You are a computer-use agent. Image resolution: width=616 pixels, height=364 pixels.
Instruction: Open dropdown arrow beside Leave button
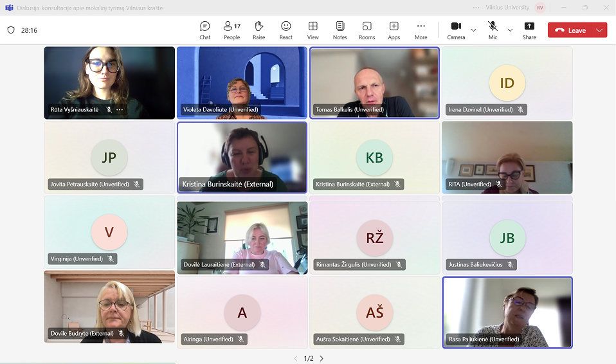[x=599, y=30]
